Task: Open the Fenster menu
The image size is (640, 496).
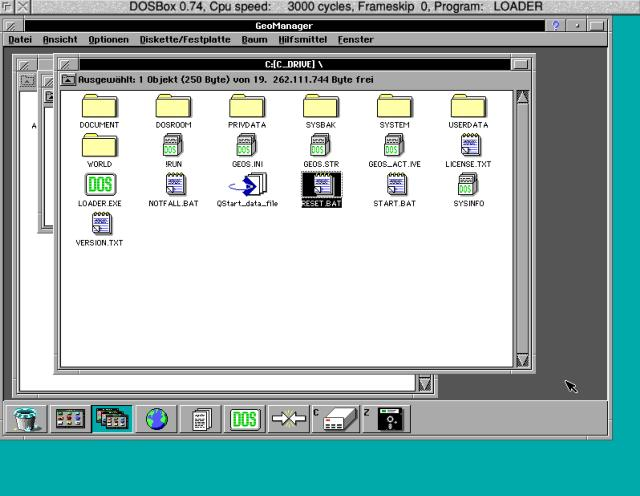Action: [355, 40]
